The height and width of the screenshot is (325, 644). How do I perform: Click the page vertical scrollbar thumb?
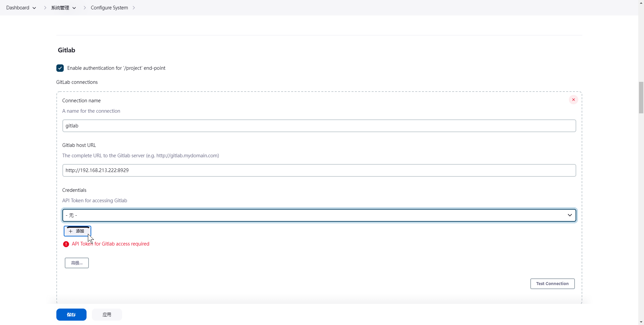(x=641, y=97)
